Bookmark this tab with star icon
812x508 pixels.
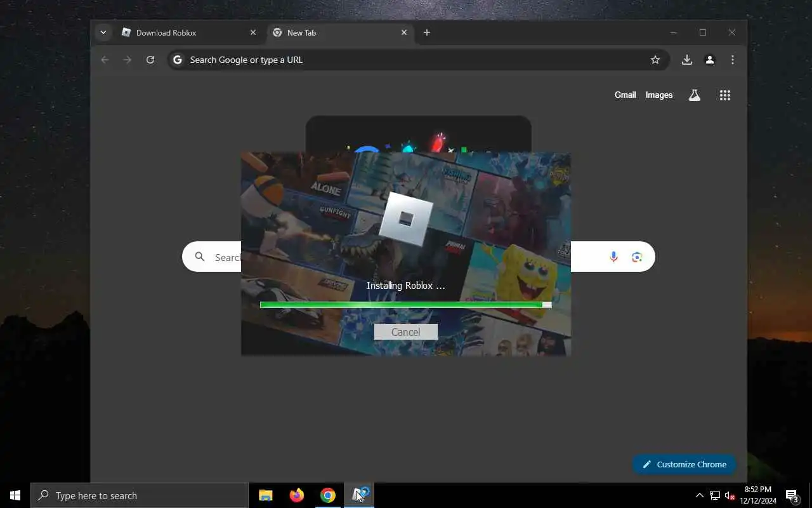pyautogui.click(x=655, y=60)
